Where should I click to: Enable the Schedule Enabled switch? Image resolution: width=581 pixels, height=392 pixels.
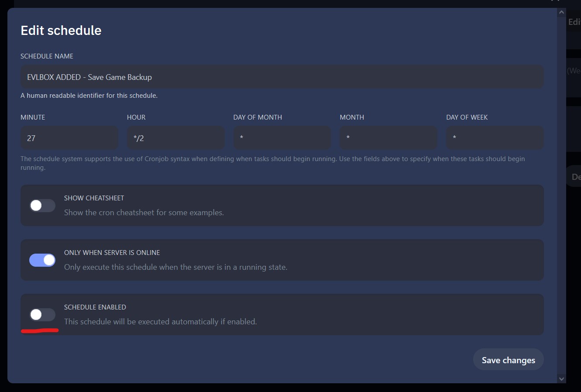pyautogui.click(x=42, y=314)
